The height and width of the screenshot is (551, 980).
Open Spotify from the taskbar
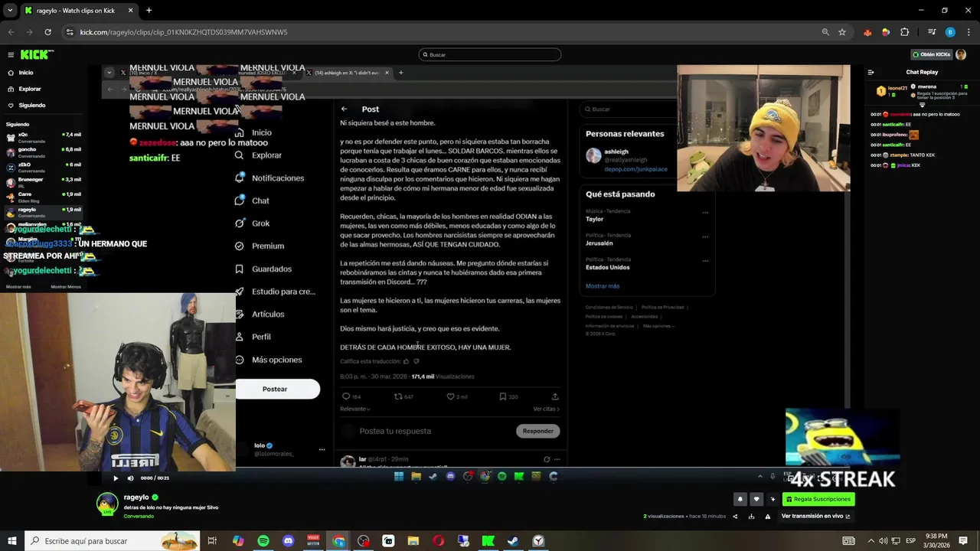point(263,541)
